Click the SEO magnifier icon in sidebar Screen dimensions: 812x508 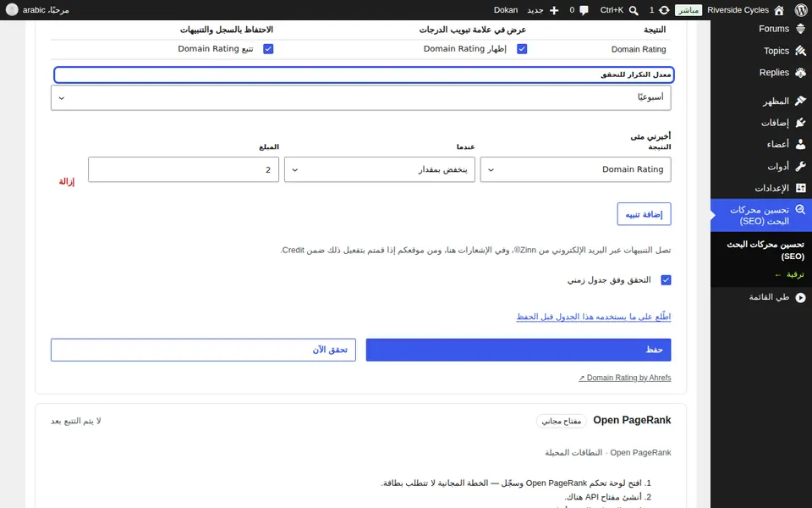click(801, 209)
